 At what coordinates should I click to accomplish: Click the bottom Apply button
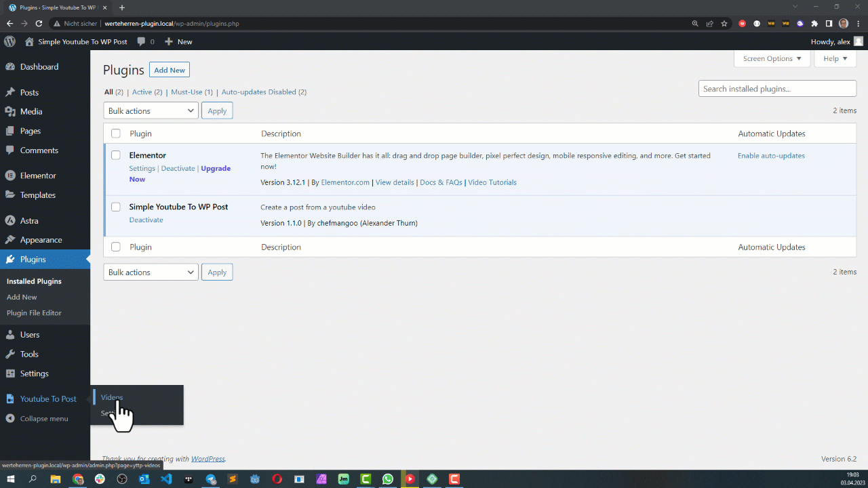(x=217, y=272)
